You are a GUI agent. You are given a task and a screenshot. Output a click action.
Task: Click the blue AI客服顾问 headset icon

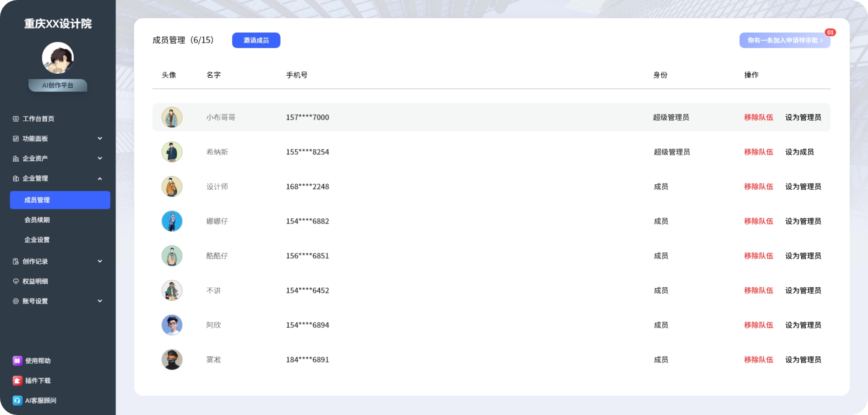[17, 401]
